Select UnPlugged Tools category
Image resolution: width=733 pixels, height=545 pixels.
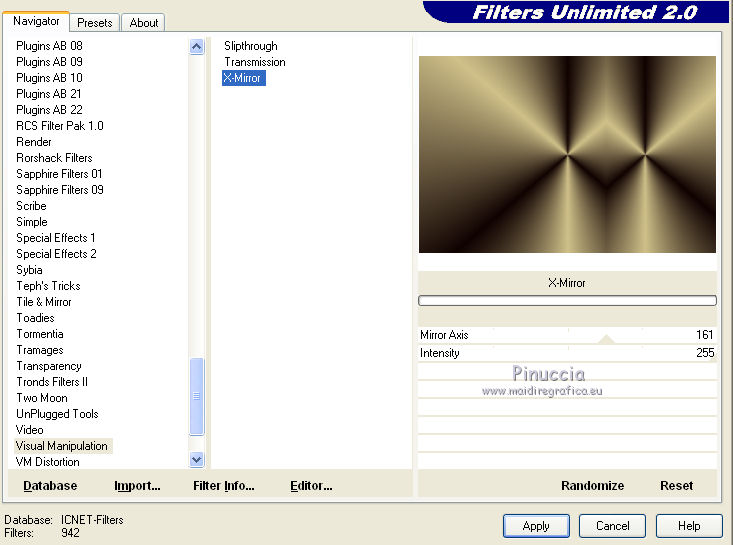pyautogui.click(x=57, y=414)
